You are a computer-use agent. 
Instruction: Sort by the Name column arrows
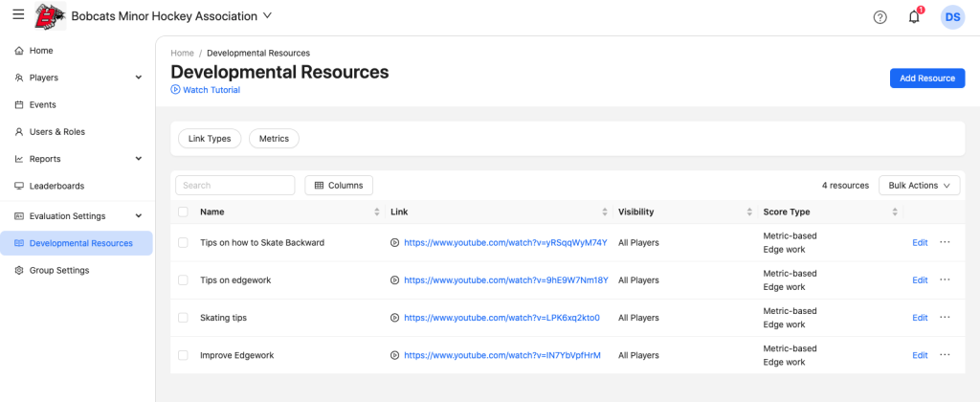click(x=376, y=212)
